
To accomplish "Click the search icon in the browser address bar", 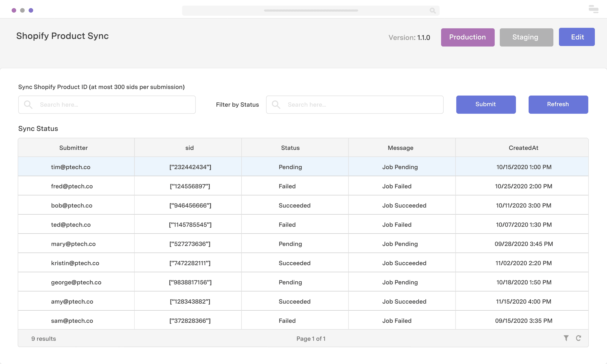I will pos(432,11).
